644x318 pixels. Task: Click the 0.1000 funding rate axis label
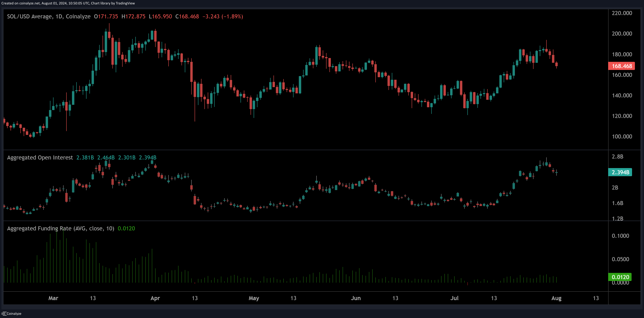[x=620, y=236]
